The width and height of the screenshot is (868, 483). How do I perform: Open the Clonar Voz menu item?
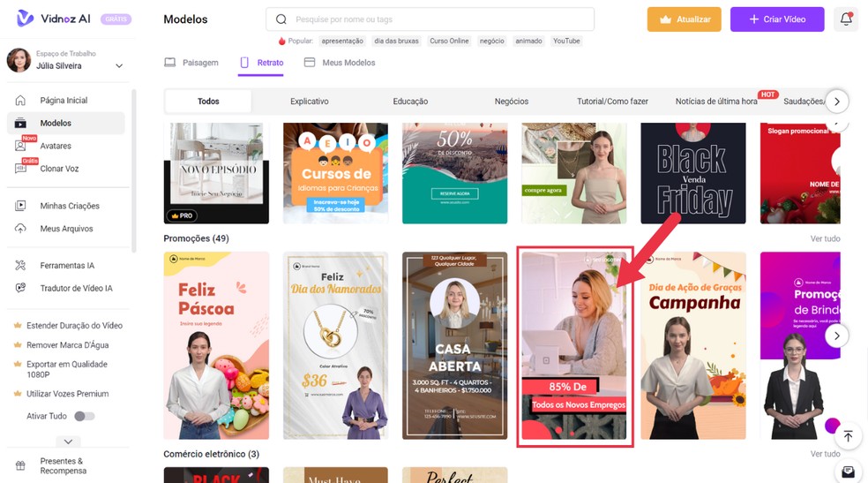tap(66, 169)
